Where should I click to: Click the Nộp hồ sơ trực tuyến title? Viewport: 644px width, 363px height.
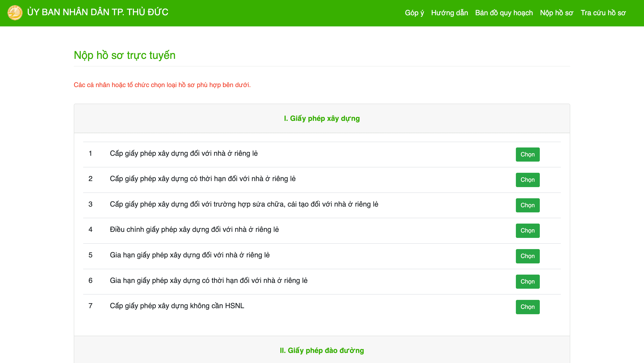(x=125, y=55)
